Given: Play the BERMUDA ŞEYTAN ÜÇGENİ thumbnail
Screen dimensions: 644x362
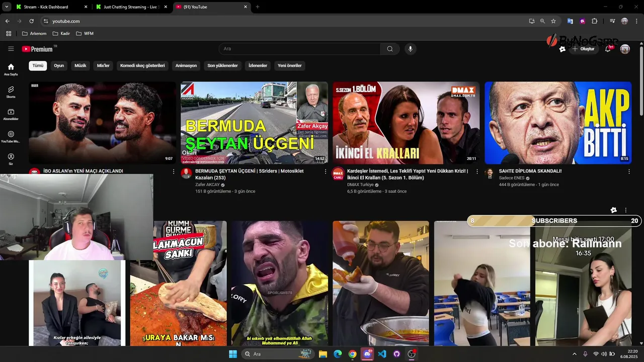Looking at the screenshot, I should pyautogui.click(x=254, y=123).
